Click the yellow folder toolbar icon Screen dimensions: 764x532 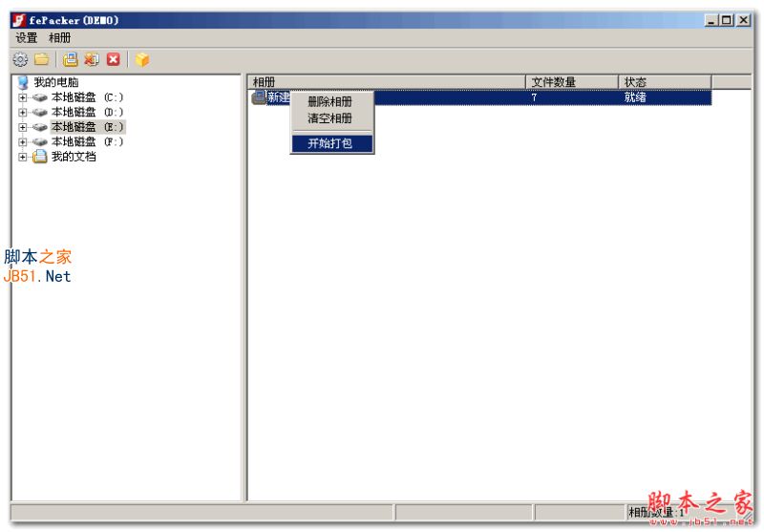(42, 59)
